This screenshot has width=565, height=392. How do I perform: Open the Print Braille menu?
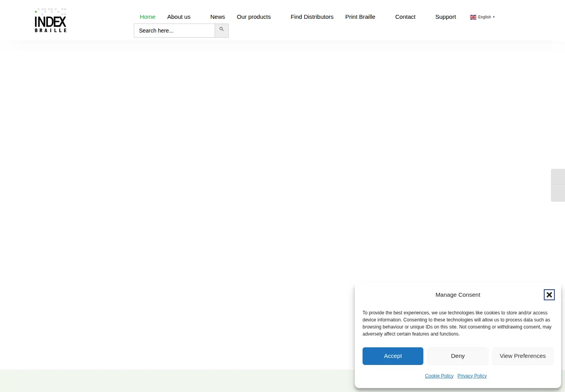click(x=360, y=17)
